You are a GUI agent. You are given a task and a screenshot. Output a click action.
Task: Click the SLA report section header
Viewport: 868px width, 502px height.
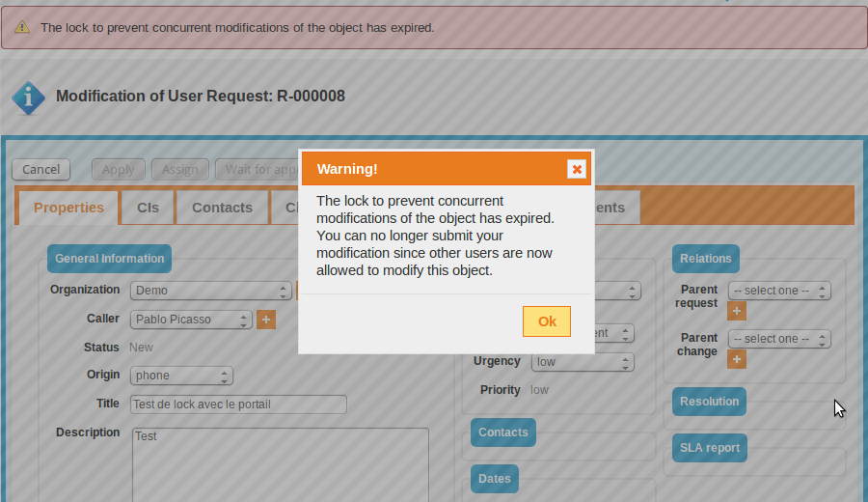click(x=710, y=448)
